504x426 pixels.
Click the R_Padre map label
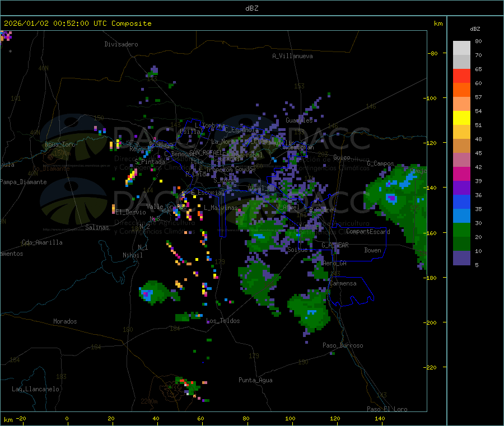pyautogui.click(x=321, y=210)
